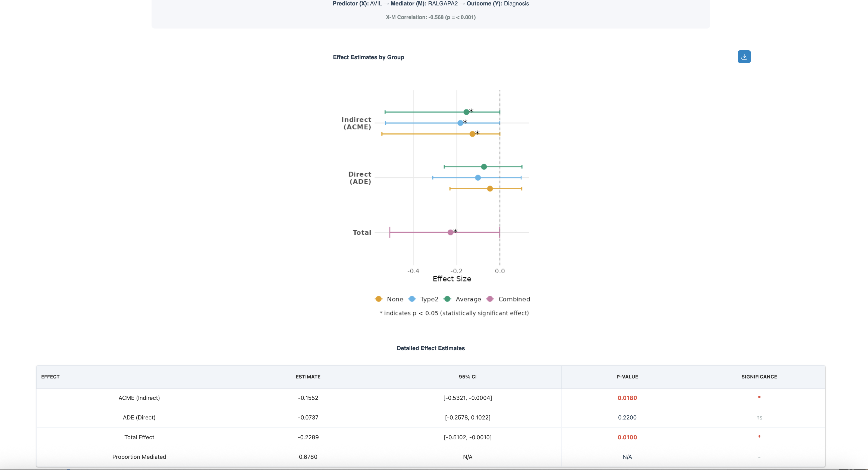The image size is (868, 470).
Task: Toggle the green Average legend entry
Action: pyautogui.click(x=468, y=299)
